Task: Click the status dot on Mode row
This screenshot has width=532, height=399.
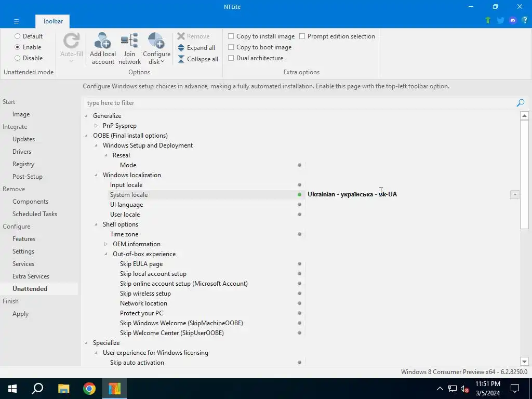Action: point(299,165)
